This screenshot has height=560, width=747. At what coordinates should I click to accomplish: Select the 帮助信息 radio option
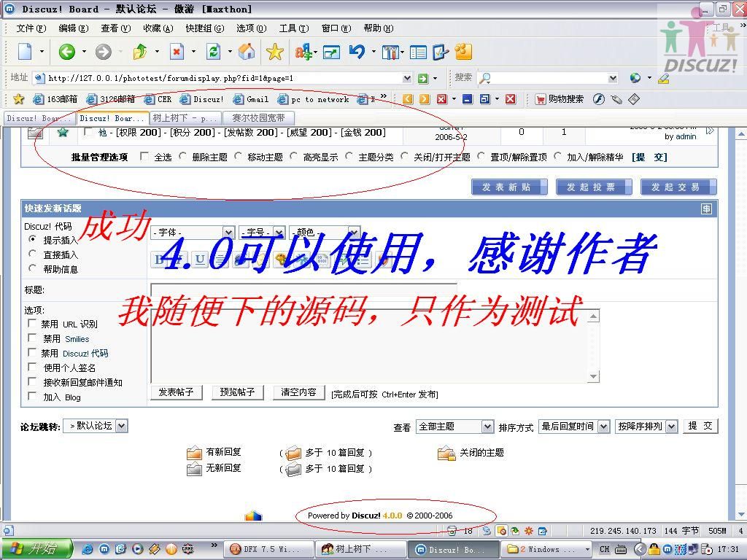click(32, 268)
